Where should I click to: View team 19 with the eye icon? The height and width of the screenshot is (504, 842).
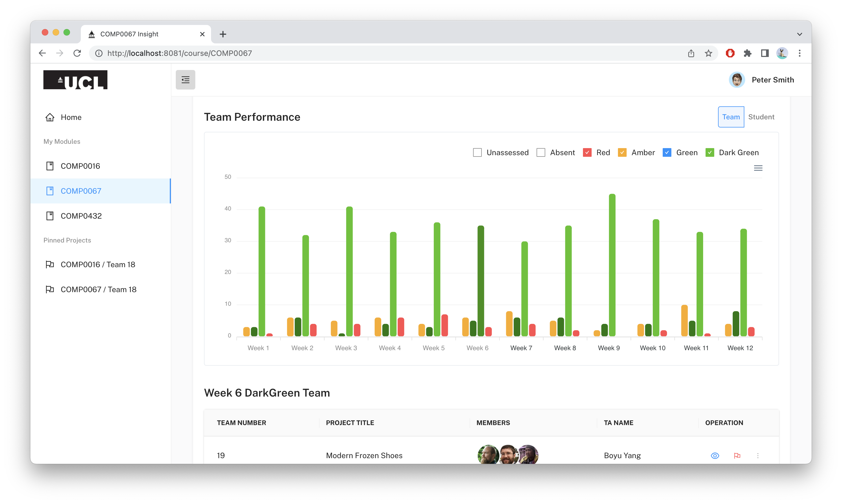coord(715,455)
